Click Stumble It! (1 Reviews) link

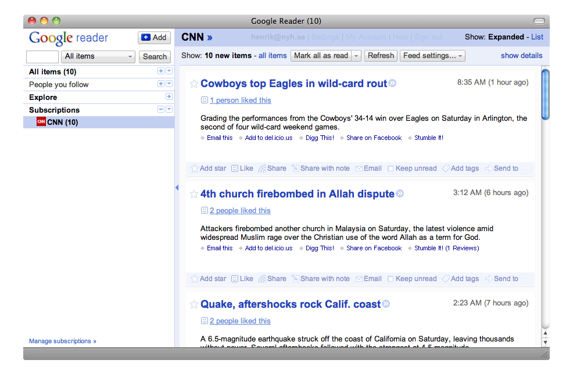(446, 248)
